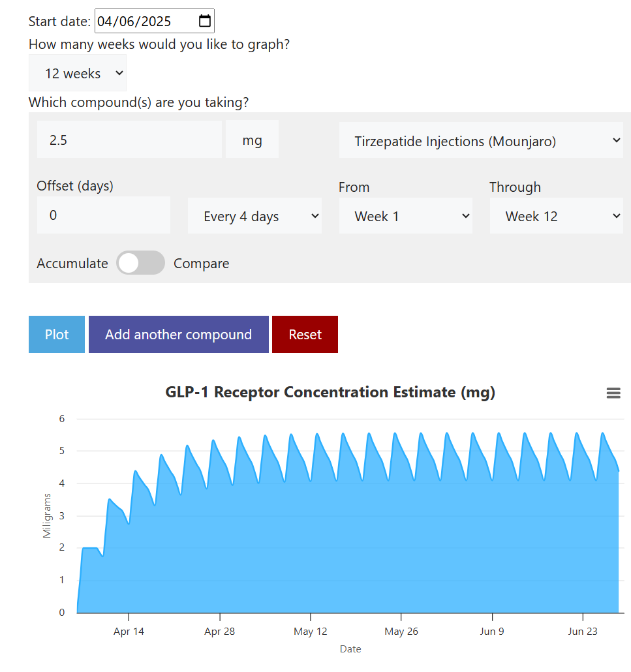Viewport: 631px width, 672px height.
Task: Open the mg unit selector
Action: click(x=252, y=139)
